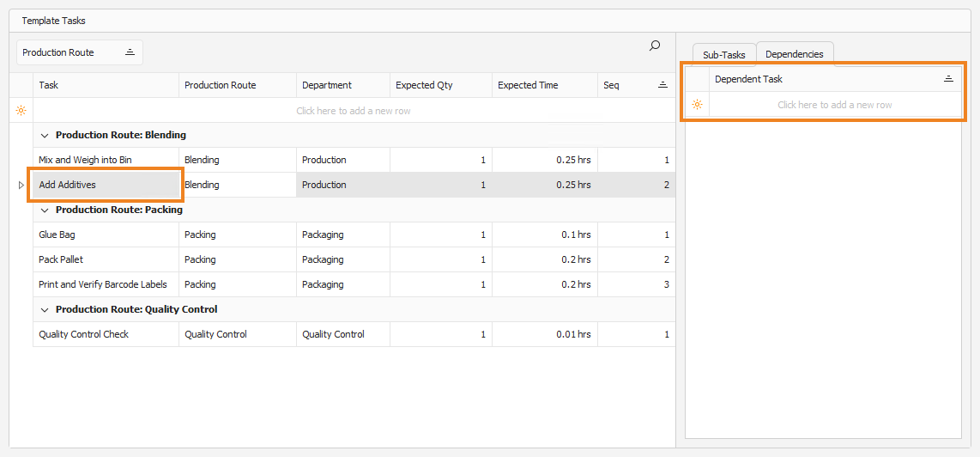The image size is (980, 457).
Task: Click Expected Qty cell of Pack Pallet
Action: point(441,259)
